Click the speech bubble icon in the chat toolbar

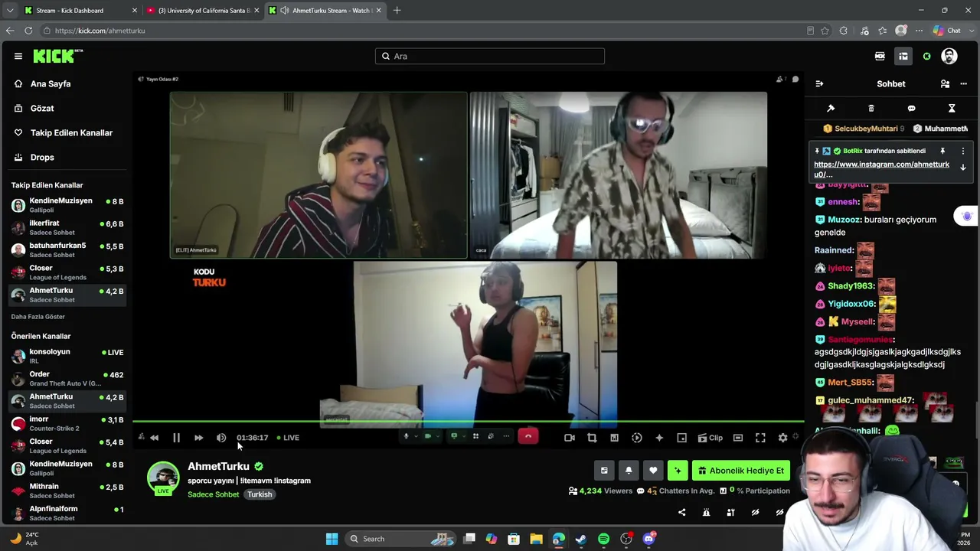coord(911,108)
